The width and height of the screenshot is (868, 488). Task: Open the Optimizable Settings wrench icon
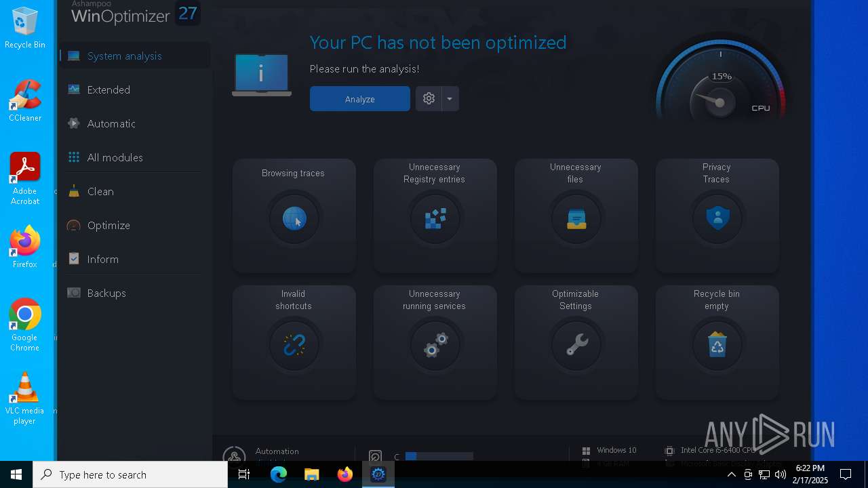pyautogui.click(x=576, y=346)
